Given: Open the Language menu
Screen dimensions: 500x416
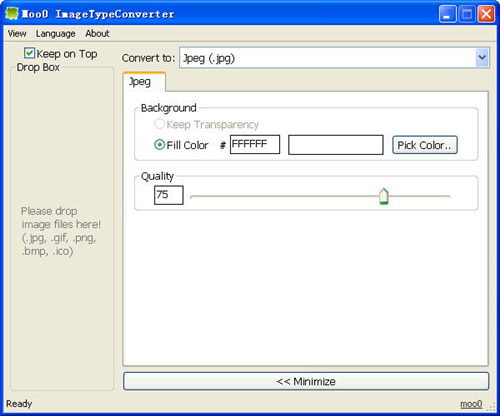Looking at the screenshot, I should tap(56, 33).
